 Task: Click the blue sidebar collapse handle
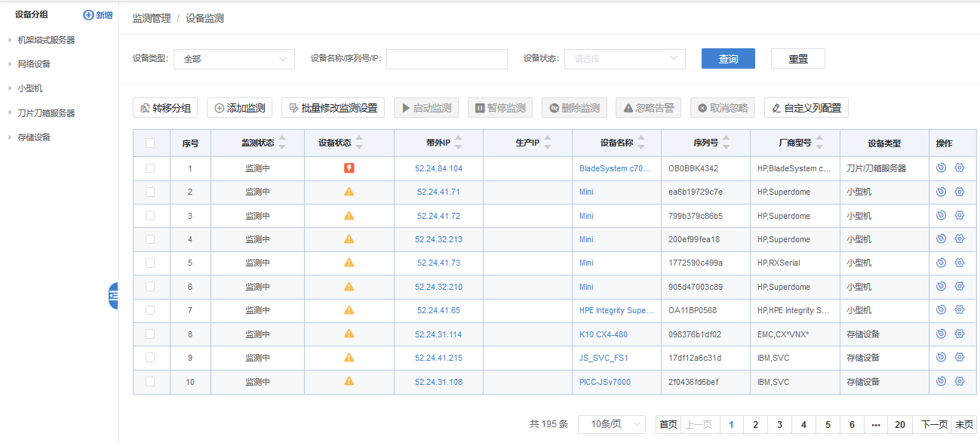pos(113,296)
